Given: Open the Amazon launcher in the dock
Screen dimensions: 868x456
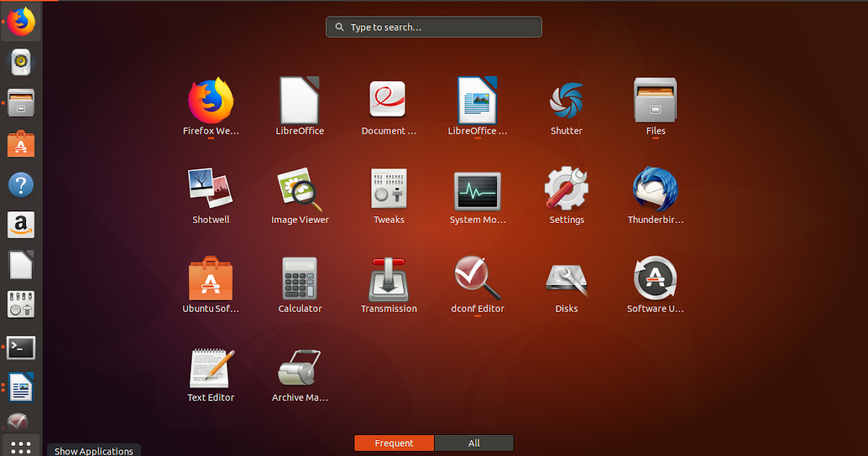Looking at the screenshot, I should coord(21,224).
